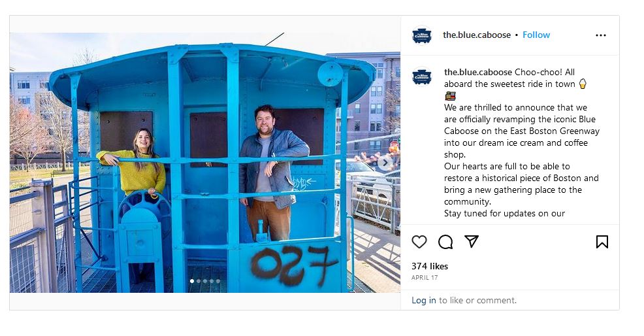View the 374 likes list
Image resolution: width=644 pixels, height=336 pixels.
pos(430,266)
